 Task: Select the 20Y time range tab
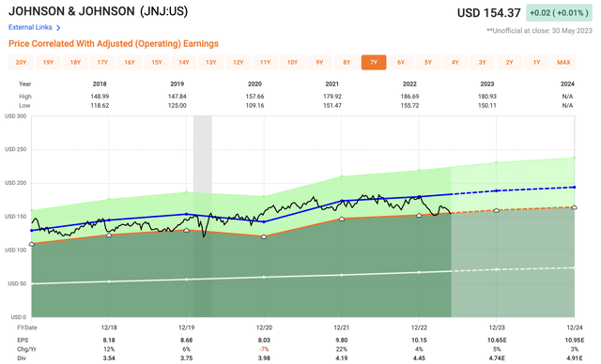point(21,63)
